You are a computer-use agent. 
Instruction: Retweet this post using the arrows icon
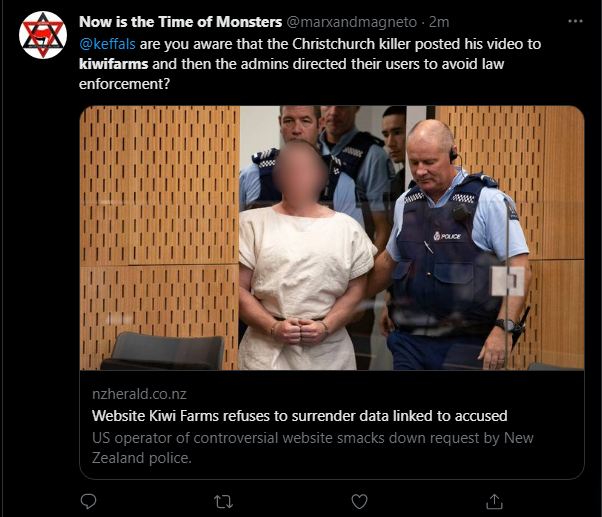[x=223, y=502]
